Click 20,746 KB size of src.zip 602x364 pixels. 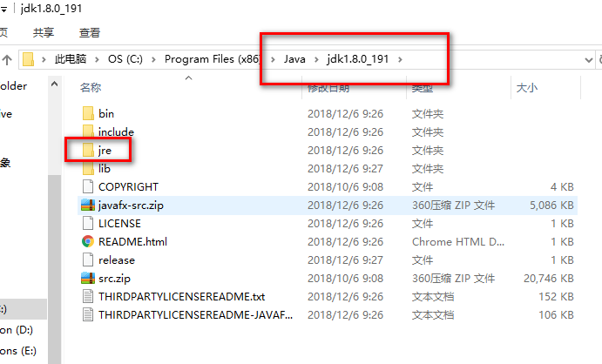click(x=549, y=278)
